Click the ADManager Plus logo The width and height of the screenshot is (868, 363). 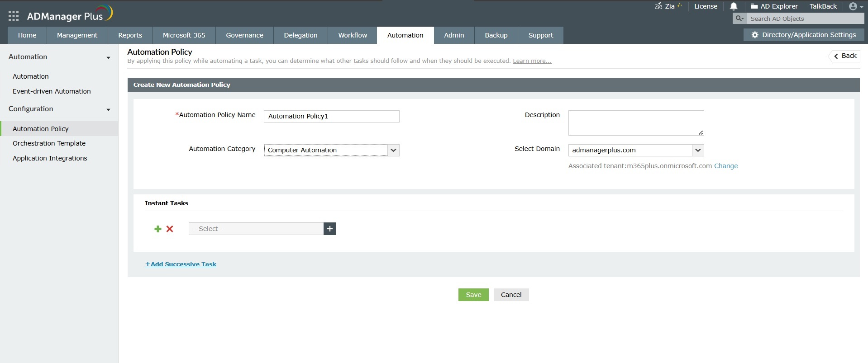click(x=70, y=15)
